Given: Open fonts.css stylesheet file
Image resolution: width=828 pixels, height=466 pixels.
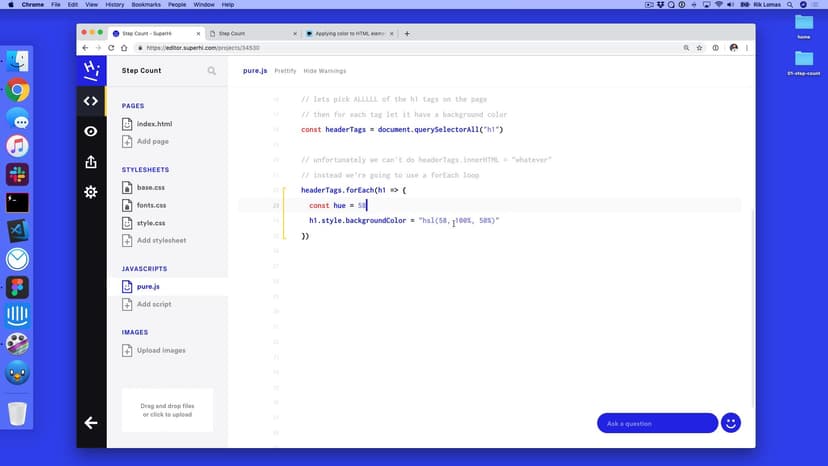Looking at the screenshot, I should 151,205.
